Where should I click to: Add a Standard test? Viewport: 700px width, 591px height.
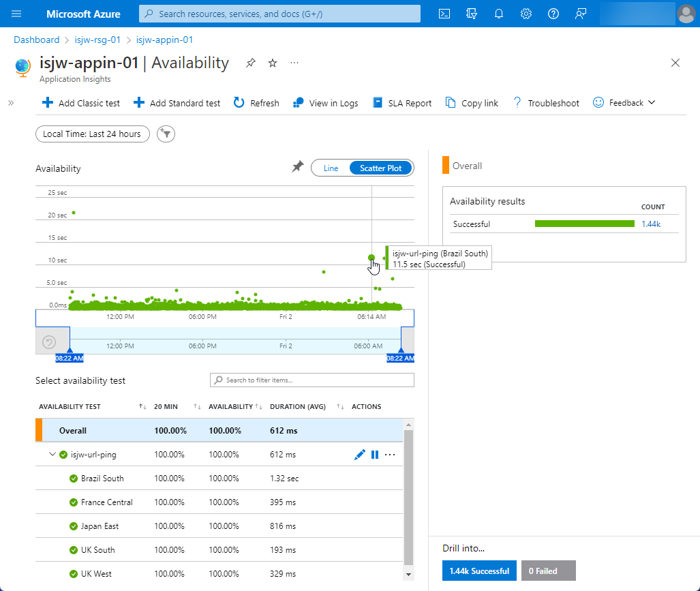click(177, 103)
